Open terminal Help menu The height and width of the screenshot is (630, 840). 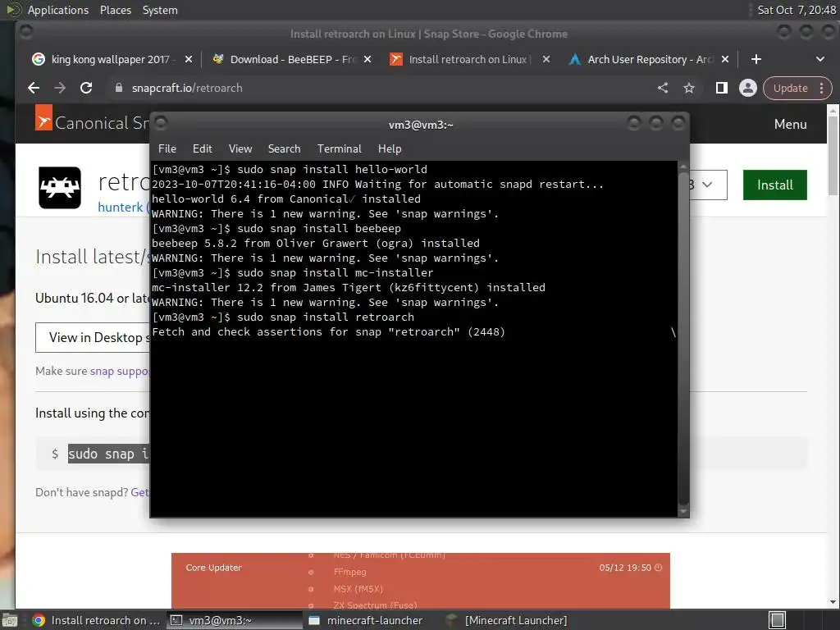pyautogui.click(x=390, y=148)
